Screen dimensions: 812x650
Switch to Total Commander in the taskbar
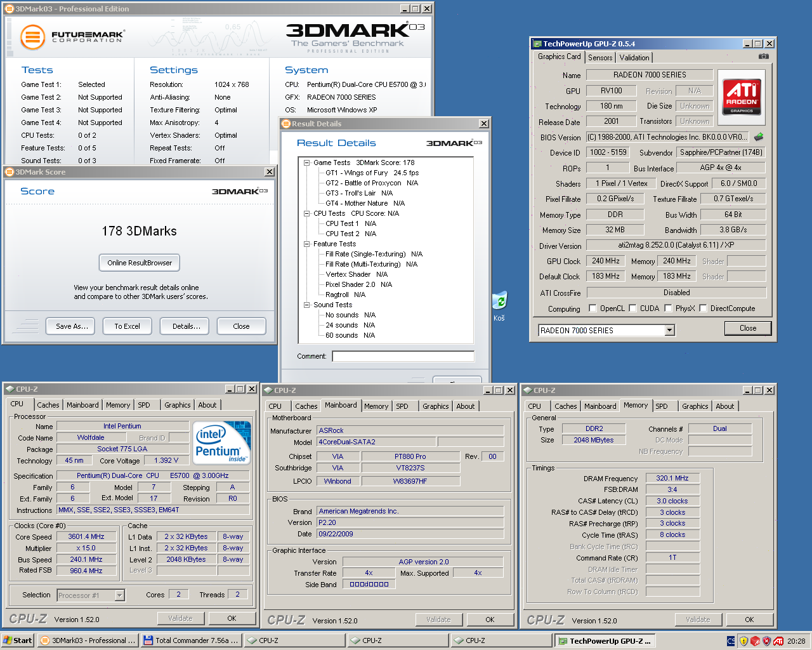click(191, 640)
